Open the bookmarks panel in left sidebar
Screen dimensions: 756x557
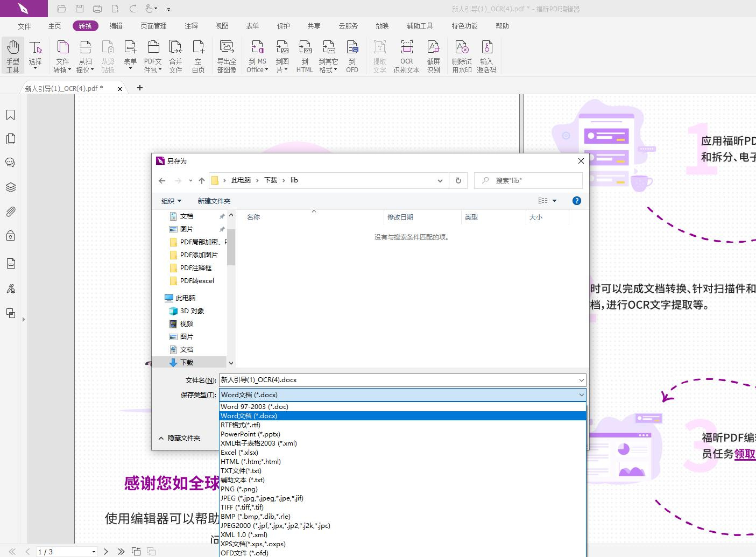10,115
